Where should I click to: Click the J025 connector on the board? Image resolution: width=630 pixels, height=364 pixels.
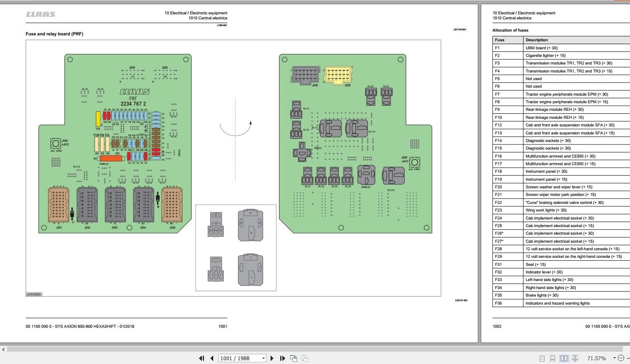(x=172, y=205)
